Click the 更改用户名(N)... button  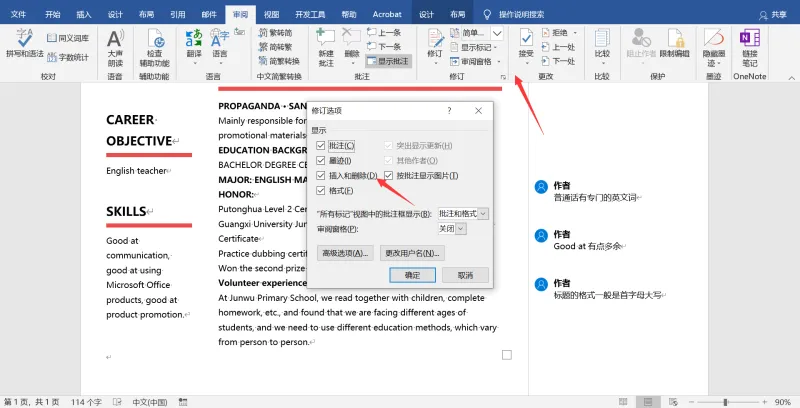coord(412,253)
